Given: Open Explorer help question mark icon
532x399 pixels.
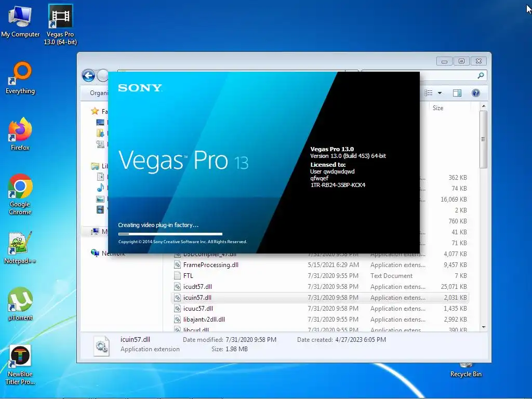Looking at the screenshot, I should [476, 93].
